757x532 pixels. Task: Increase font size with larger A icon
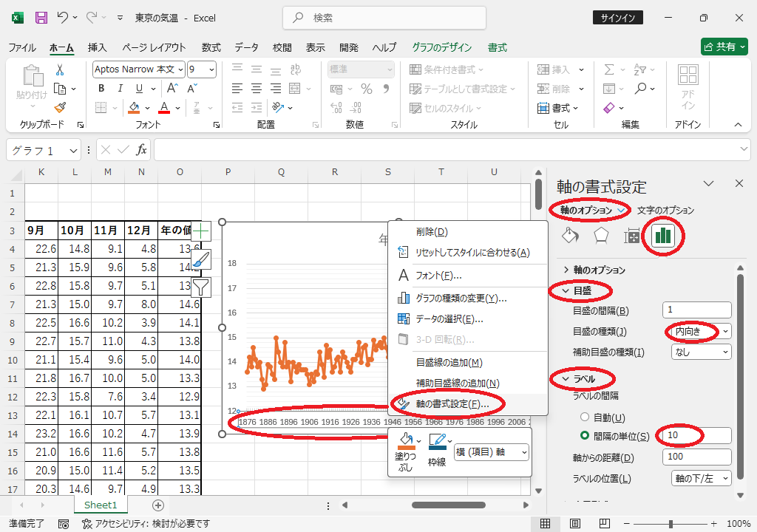click(172, 89)
